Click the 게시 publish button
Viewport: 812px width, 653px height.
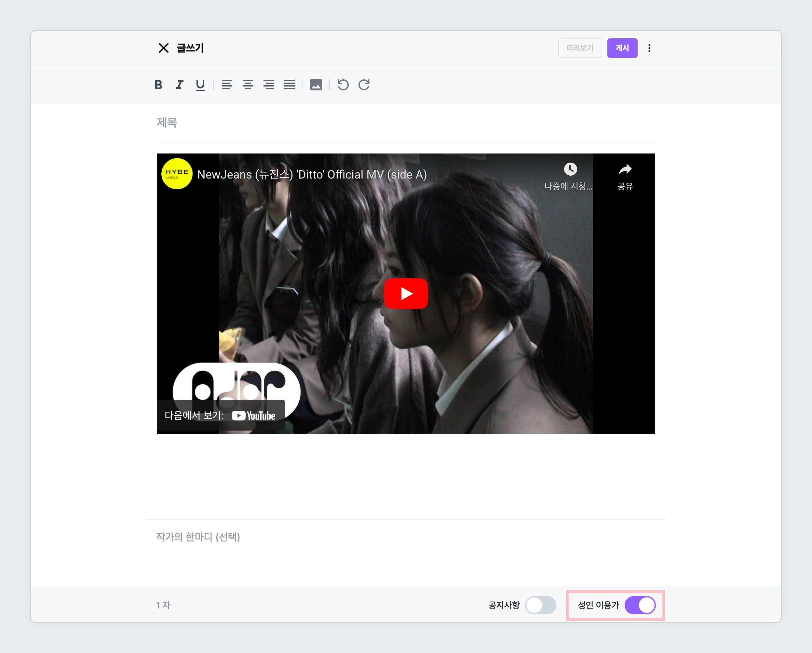[x=622, y=48]
